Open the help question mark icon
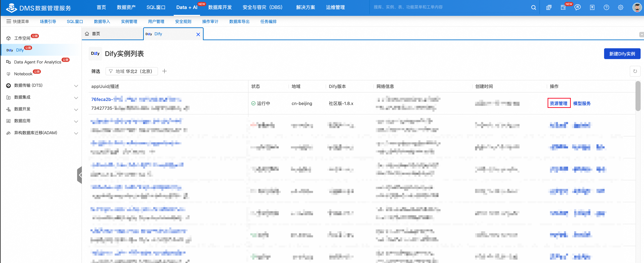 tap(606, 7)
